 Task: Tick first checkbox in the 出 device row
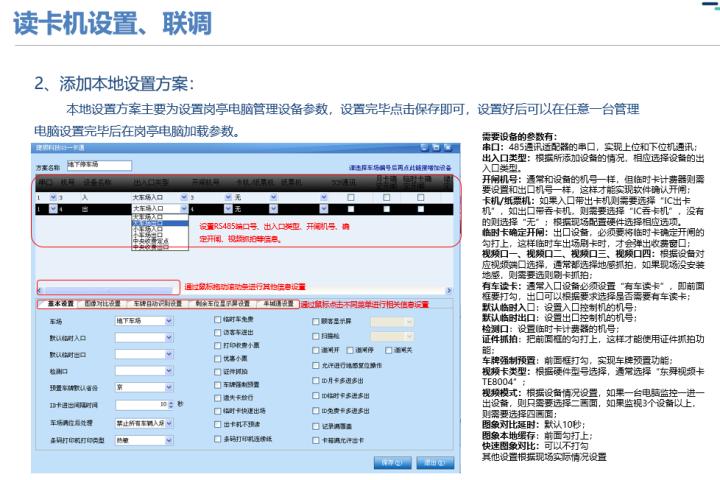click(x=351, y=209)
